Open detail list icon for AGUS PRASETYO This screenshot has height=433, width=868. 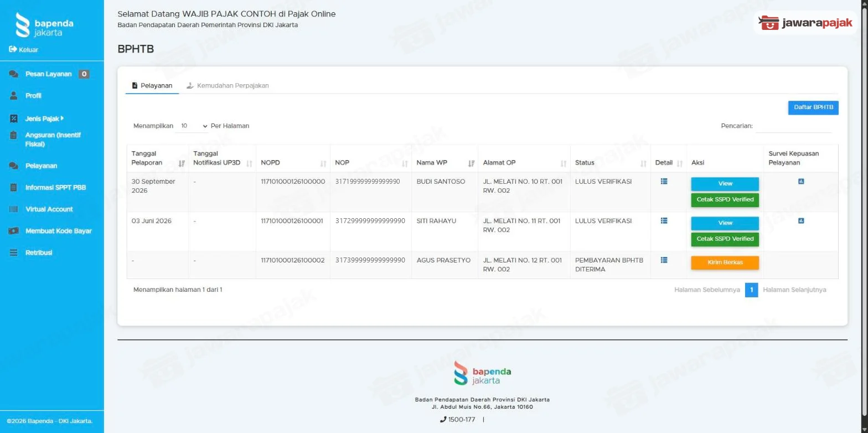pyautogui.click(x=664, y=260)
